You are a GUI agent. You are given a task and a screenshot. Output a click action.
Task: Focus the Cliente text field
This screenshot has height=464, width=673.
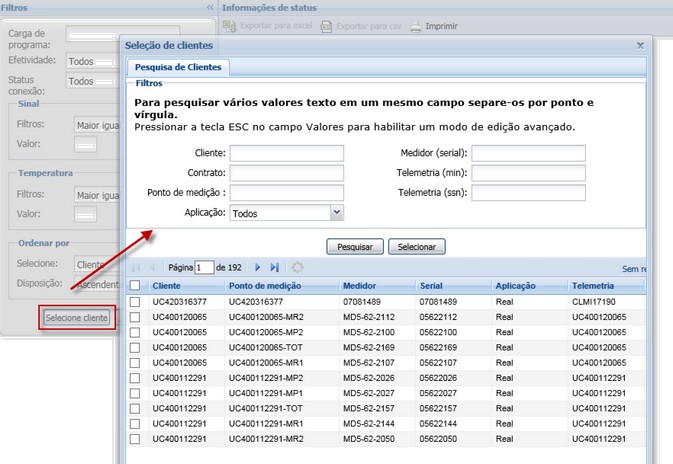click(286, 153)
